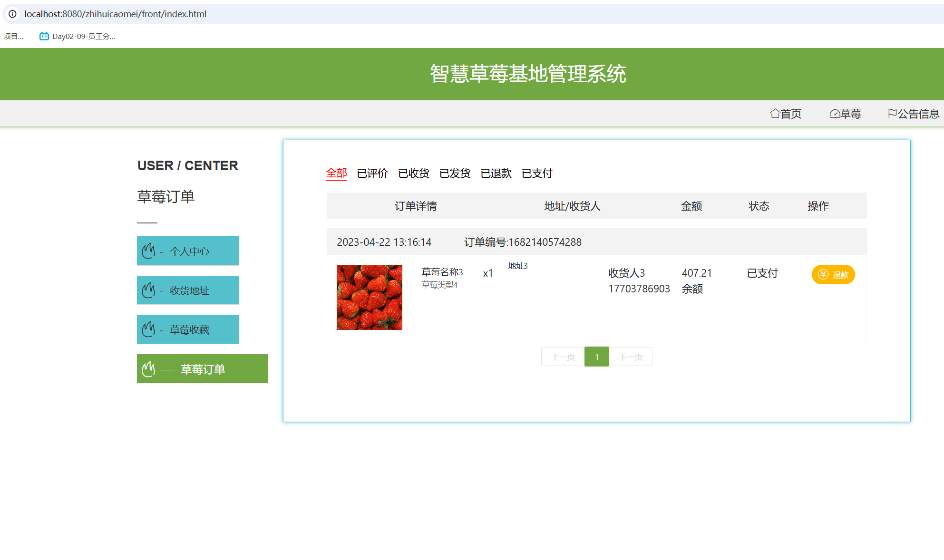Click the site info icon in address bar

[13, 14]
